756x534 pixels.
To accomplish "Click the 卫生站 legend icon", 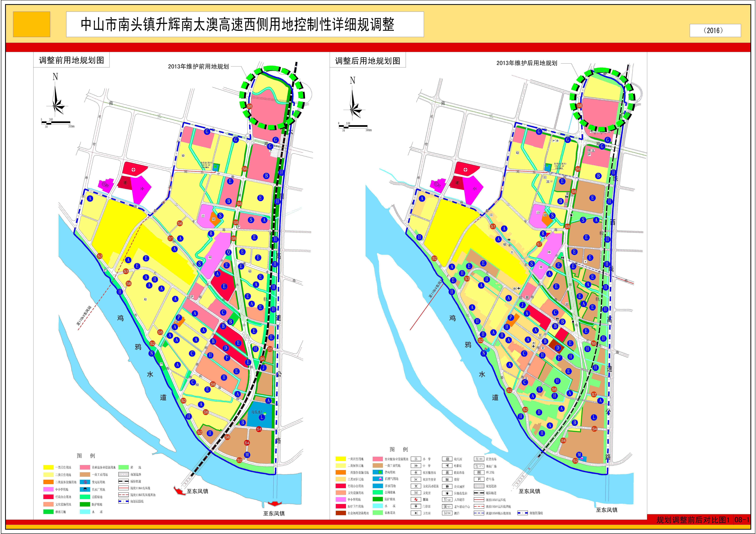I will 416,513.
